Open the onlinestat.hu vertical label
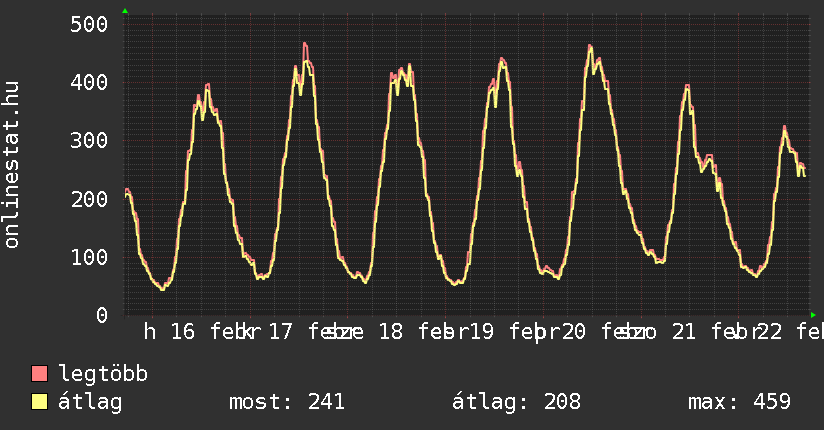Viewport: 824px width, 430px height. click(x=14, y=165)
